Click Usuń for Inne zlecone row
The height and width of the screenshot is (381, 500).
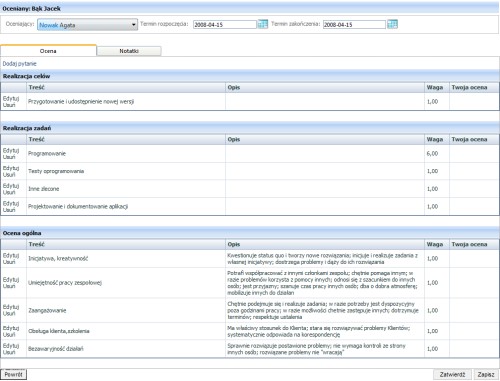[x=9, y=192]
